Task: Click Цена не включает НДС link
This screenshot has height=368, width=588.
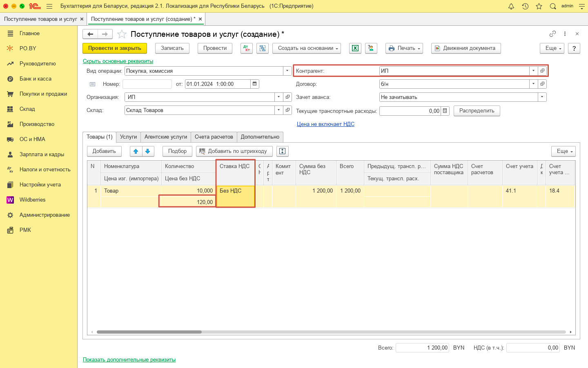Action: 325,124
